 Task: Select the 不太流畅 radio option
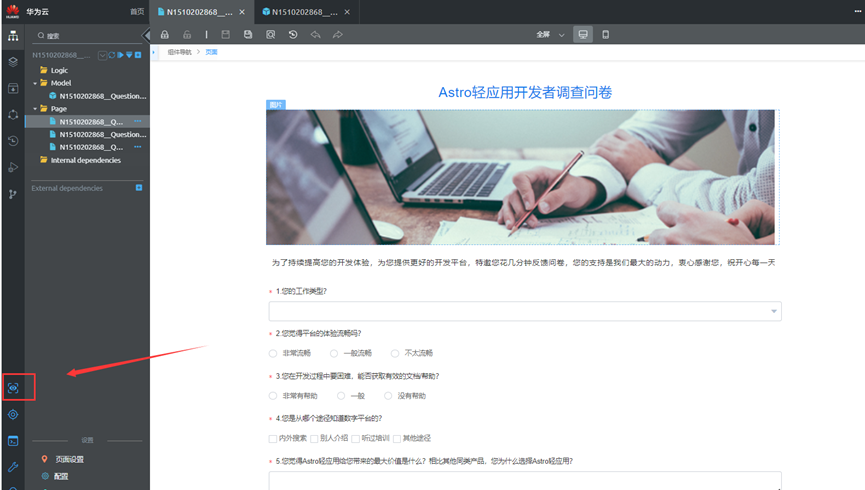(x=395, y=353)
